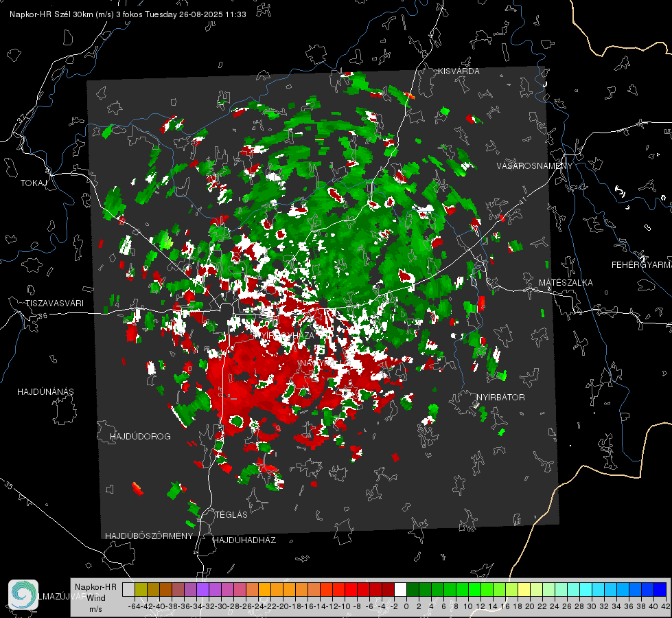Click the swirl weather logo icon
Viewport: 672px width, 618px height.
coord(23,595)
